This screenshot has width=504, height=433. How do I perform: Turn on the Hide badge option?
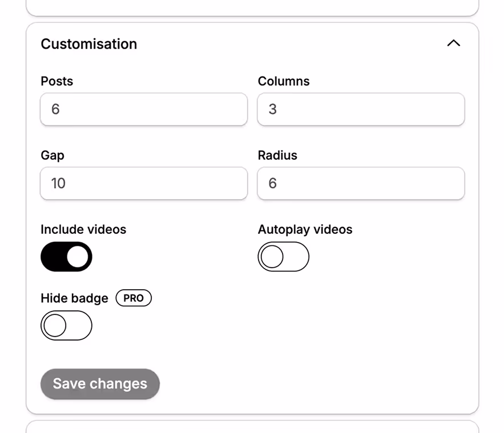coord(66,325)
